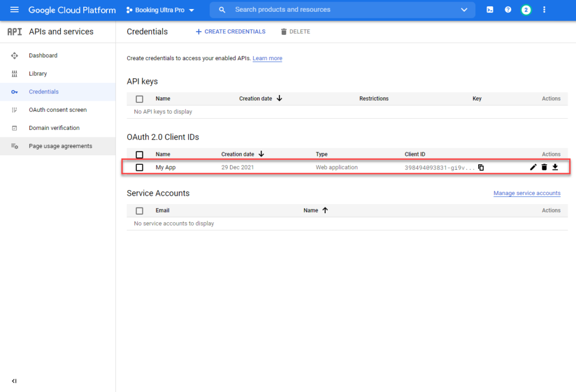Activate Cloud Shell terminal icon

pos(490,10)
